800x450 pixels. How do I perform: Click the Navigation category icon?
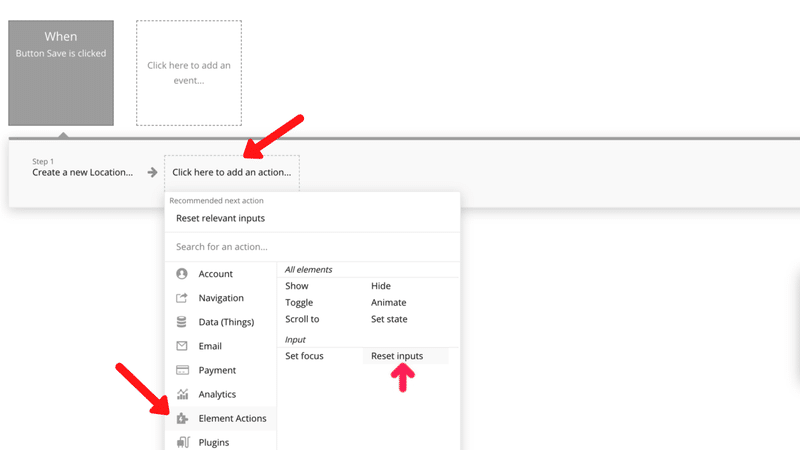[x=182, y=298]
